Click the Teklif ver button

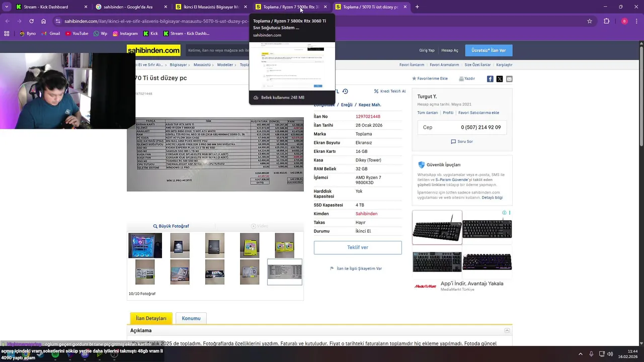[358, 247]
